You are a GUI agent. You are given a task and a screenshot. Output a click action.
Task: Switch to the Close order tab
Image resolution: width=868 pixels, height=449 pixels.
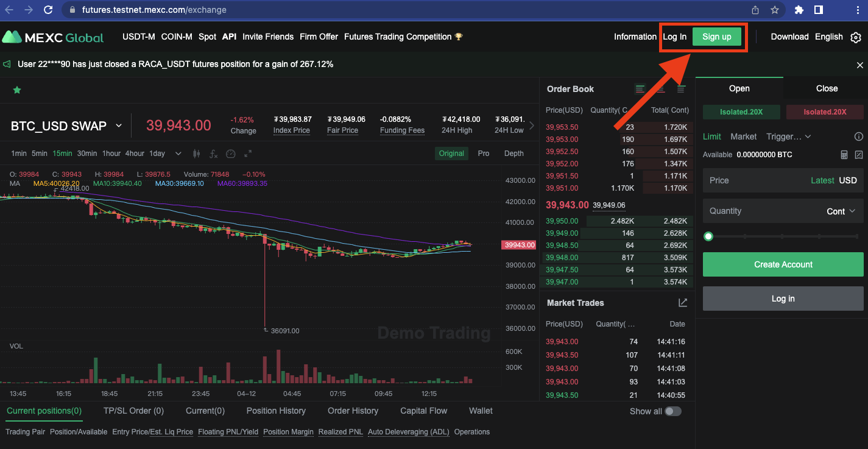(827, 88)
